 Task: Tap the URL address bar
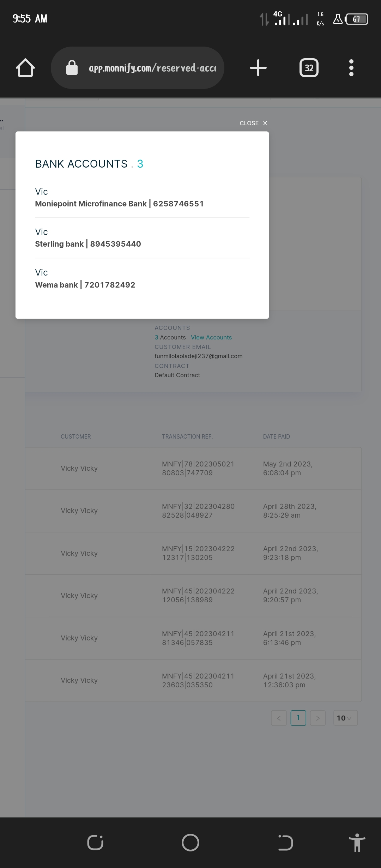152,68
